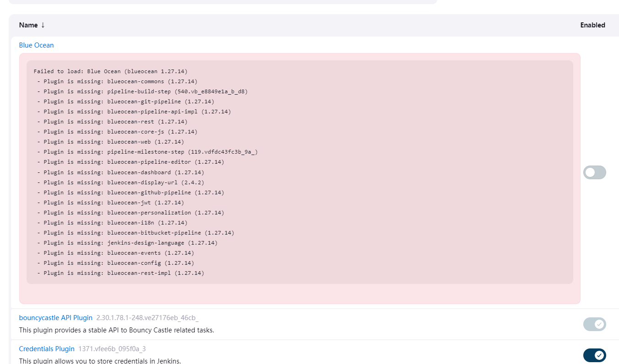Click the missing pipeline-milestone-step line
The image size is (619, 364).
point(147,152)
